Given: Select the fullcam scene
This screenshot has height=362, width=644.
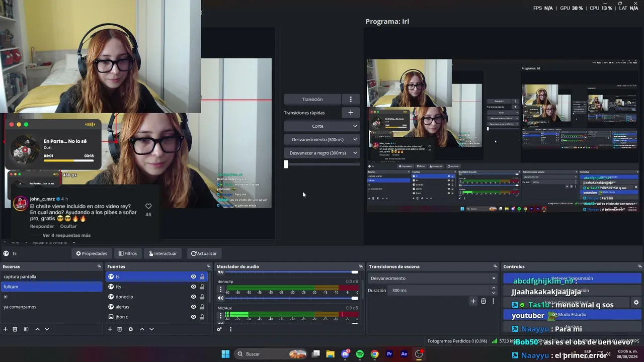Looking at the screenshot, I should tap(51, 287).
